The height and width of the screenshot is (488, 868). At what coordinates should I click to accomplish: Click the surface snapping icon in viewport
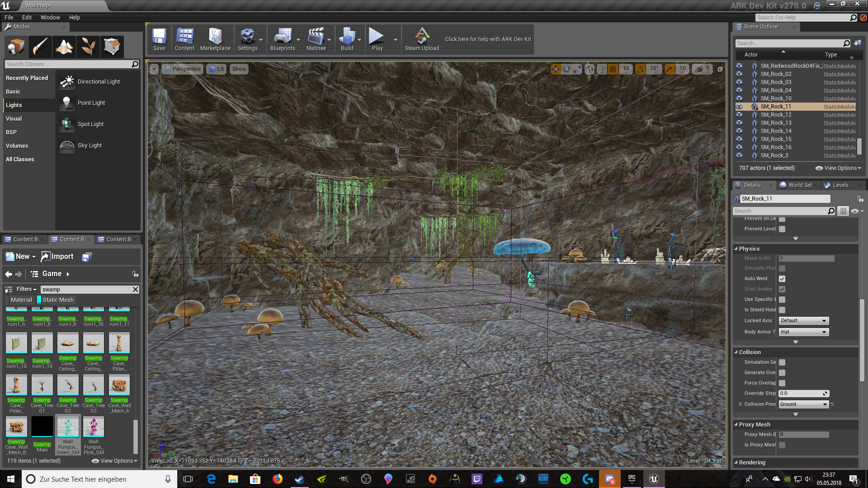point(602,69)
